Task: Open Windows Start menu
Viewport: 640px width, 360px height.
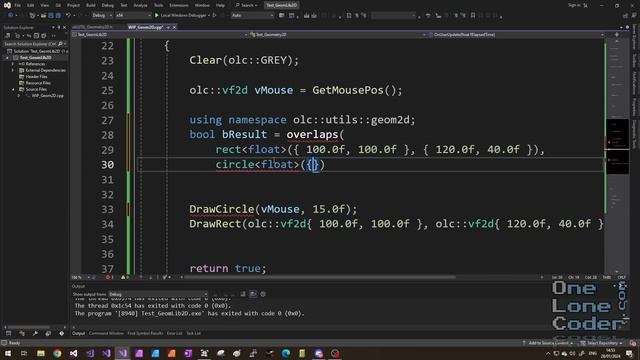Action: [8, 353]
